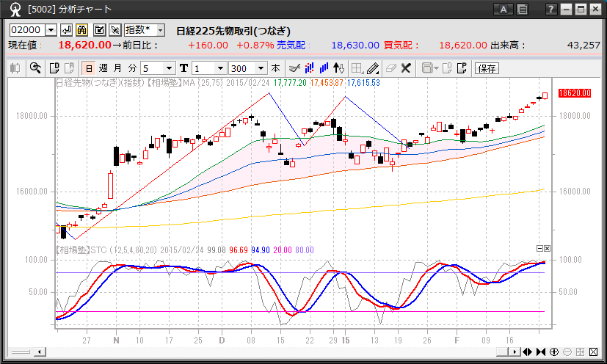Close the STC indicator sub-panel
This screenshot has width=607, height=364.
pyautogui.click(x=547, y=249)
